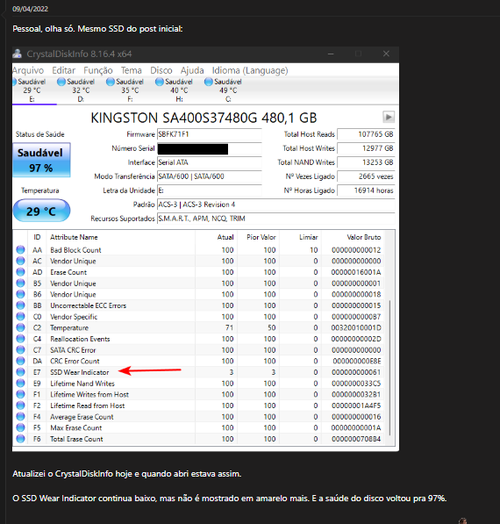Click the Attribute Name column header

tap(74, 237)
